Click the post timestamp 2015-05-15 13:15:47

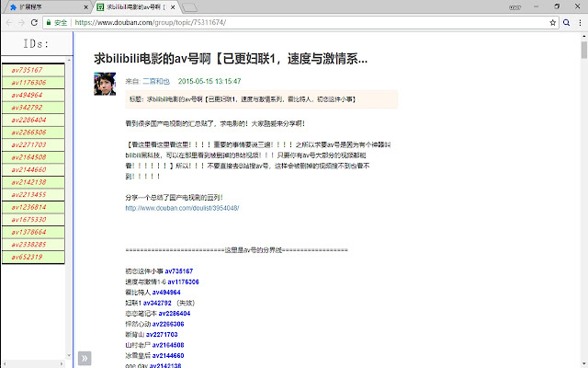209,81
